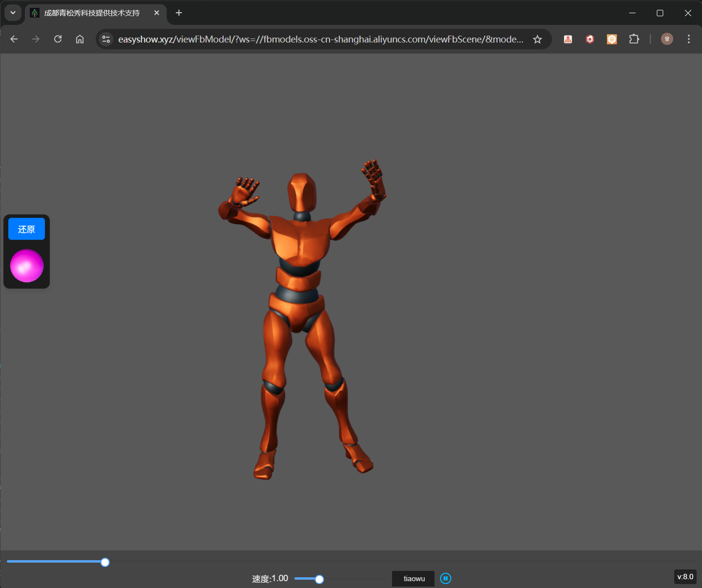Screen dimensions: 702x588
Task: Open the red sitemap extension icon
Action: 568,39
